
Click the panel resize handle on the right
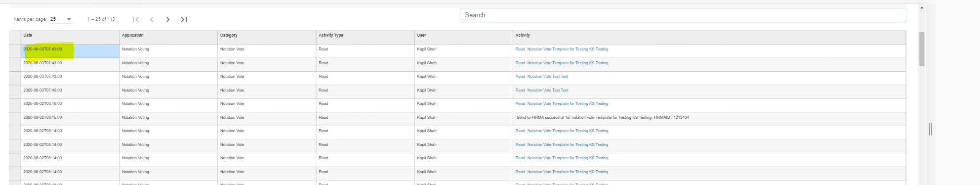click(x=931, y=129)
